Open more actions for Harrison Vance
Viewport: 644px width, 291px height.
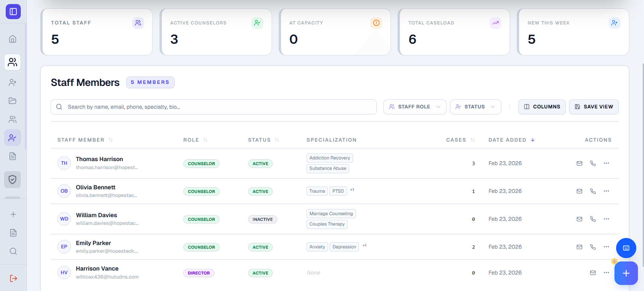606,273
